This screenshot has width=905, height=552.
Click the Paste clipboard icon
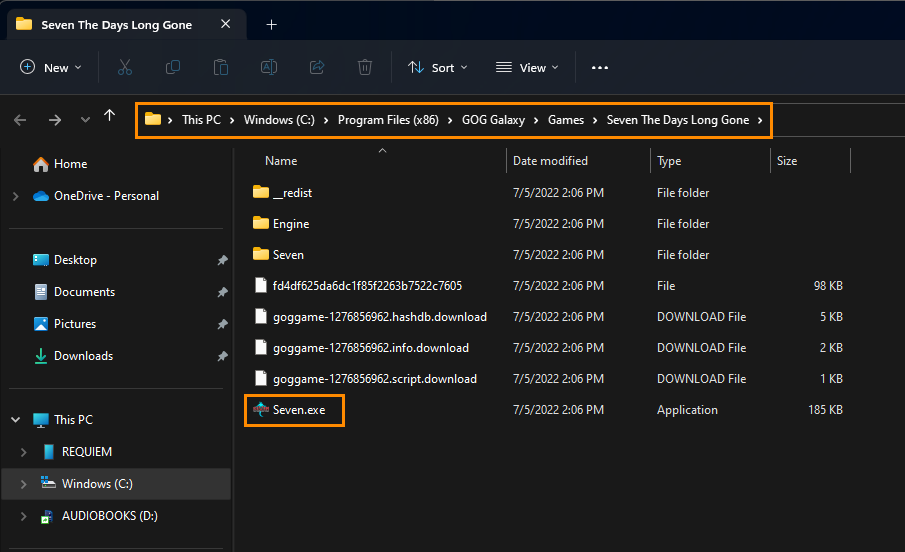220,68
